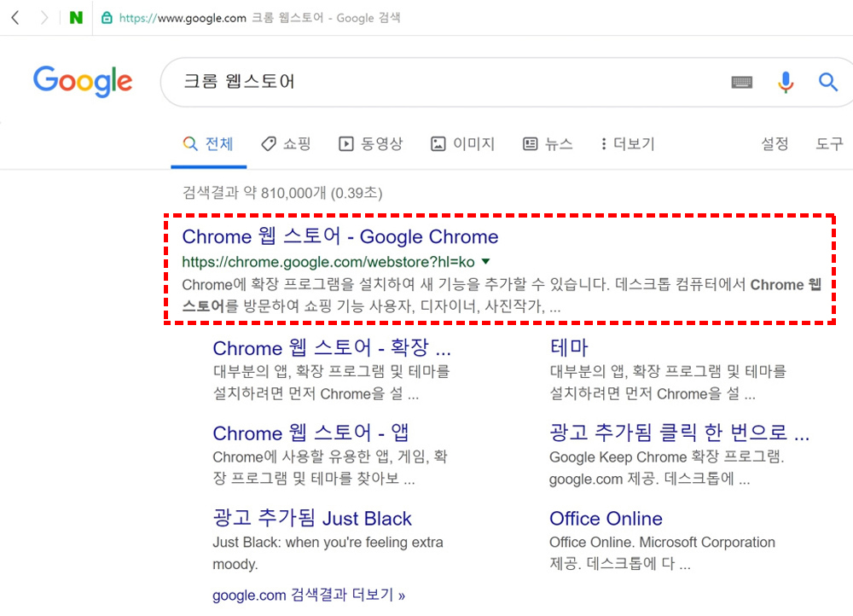Open 'Chrome 웹 스토어 - Google Chrome' result
Viewport: 853px width, 616px height.
click(x=340, y=236)
